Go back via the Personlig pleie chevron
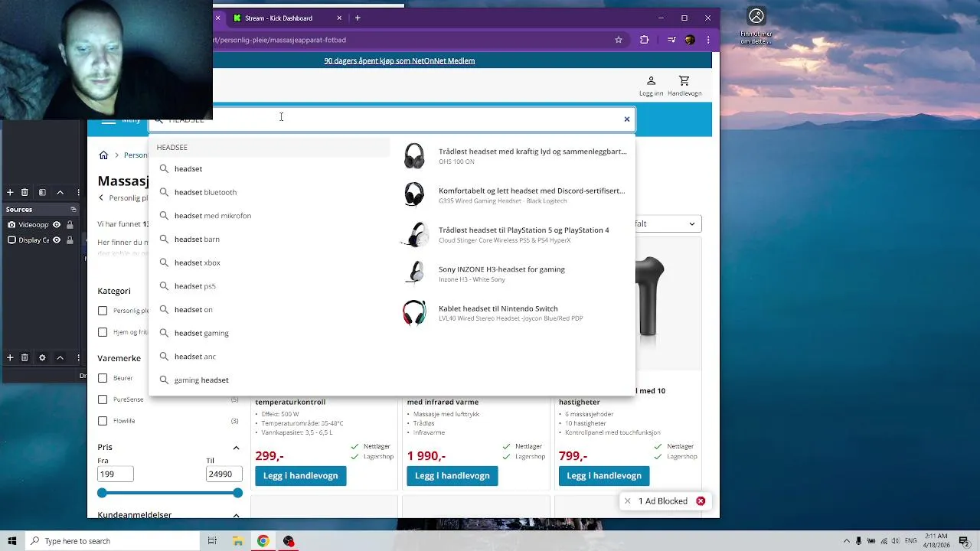 (x=101, y=198)
